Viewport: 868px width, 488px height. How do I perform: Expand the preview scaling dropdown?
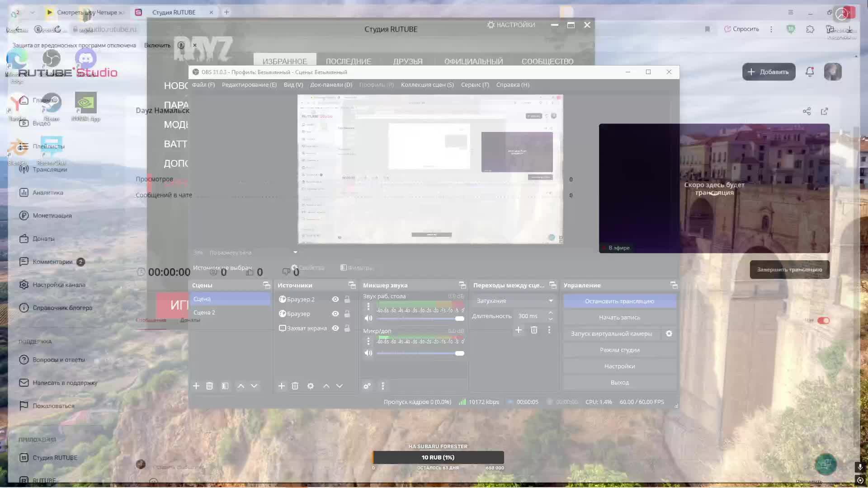click(295, 252)
